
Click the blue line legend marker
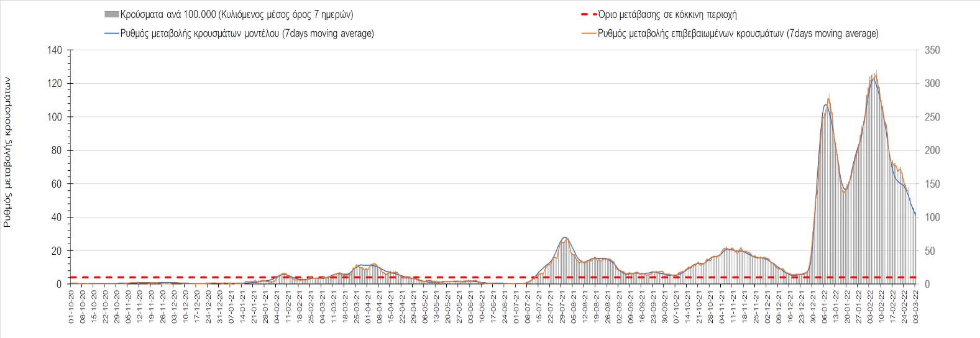point(112,34)
